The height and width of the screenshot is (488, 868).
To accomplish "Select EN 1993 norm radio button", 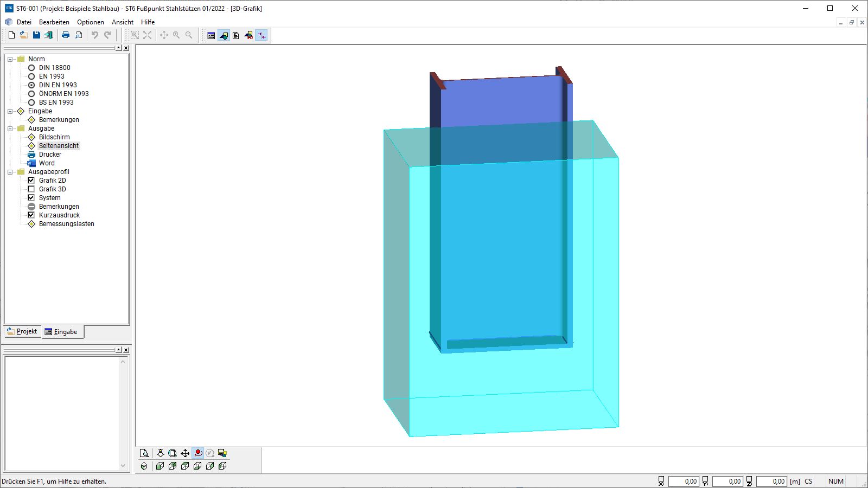I will point(31,76).
